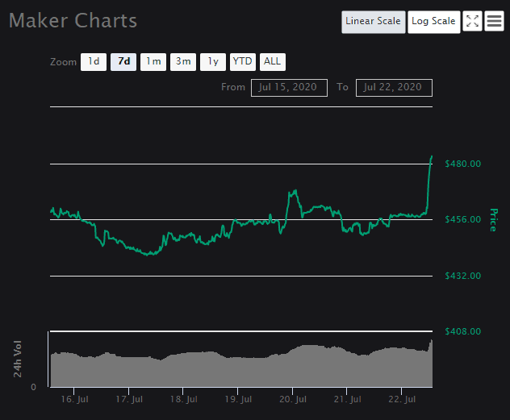
Task: Zoom the chart to 3m
Action: click(x=183, y=61)
